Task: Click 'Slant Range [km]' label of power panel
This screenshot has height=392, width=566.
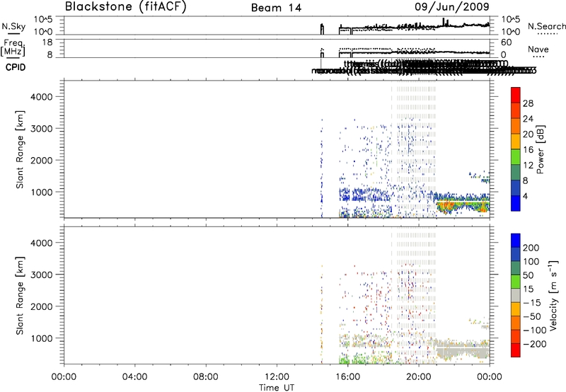Action: [20, 149]
